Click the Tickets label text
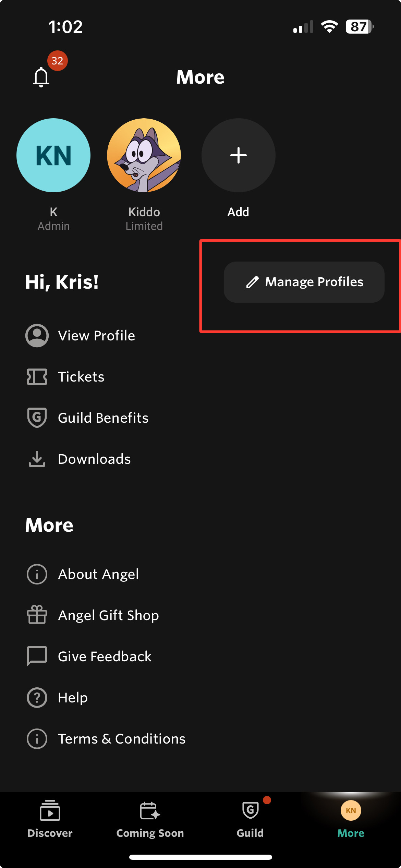Screen dimensions: 401x868 81,377
